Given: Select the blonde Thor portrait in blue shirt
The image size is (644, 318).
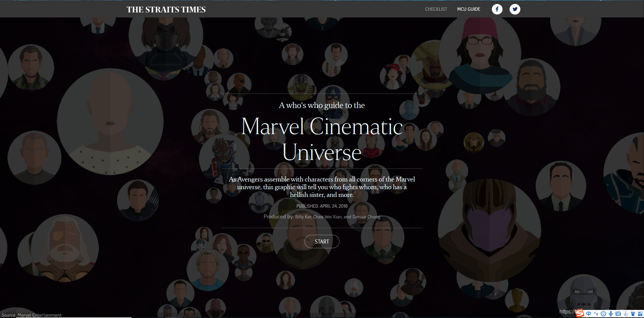Looking at the screenshot, I should coord(208,270).
